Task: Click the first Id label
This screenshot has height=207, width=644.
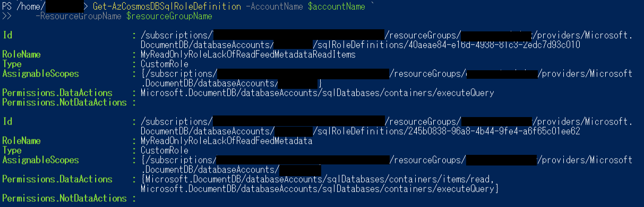Action: tap(7, 36)
